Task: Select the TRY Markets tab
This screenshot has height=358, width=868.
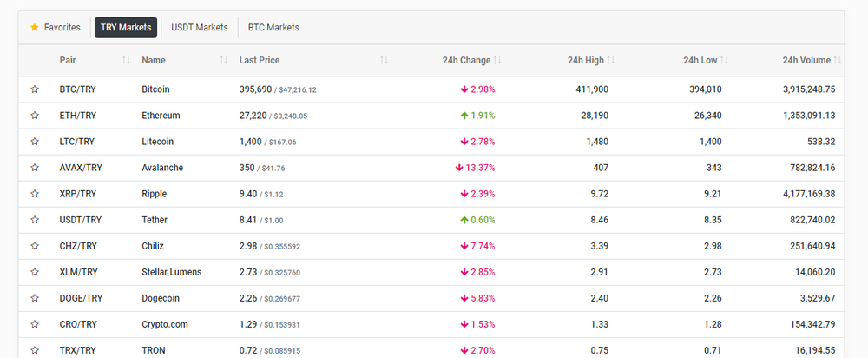Action: [x=126, y=27]
